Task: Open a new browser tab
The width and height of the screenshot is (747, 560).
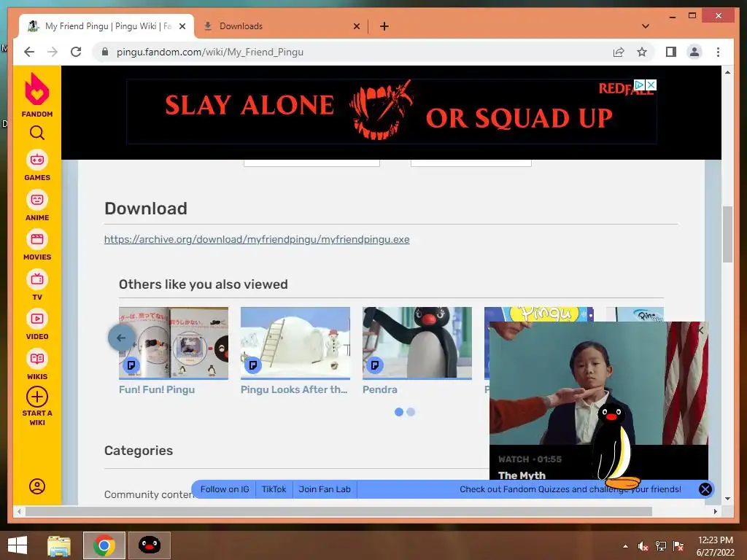Action: [x=384, y=26]
